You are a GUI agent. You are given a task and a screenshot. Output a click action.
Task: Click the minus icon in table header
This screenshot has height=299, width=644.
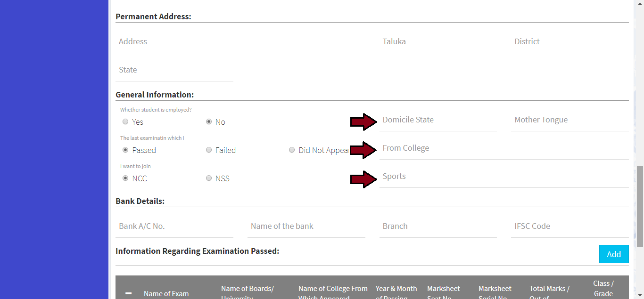[129, 294]
